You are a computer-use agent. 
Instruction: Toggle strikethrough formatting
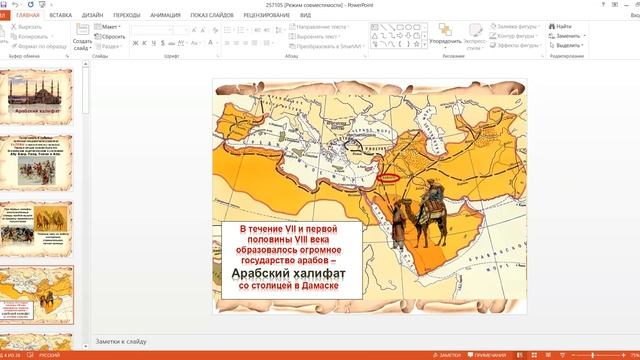(x=171, y=43)
